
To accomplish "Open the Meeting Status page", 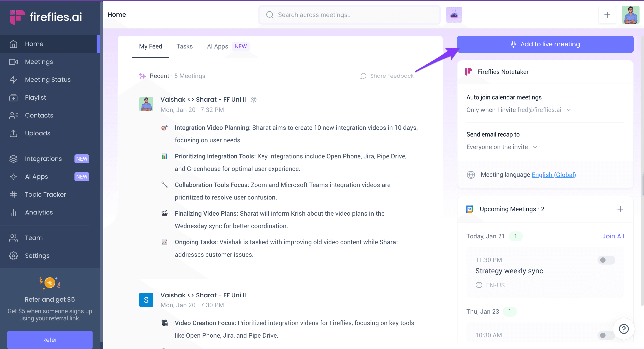I will (x=50, y=80).
